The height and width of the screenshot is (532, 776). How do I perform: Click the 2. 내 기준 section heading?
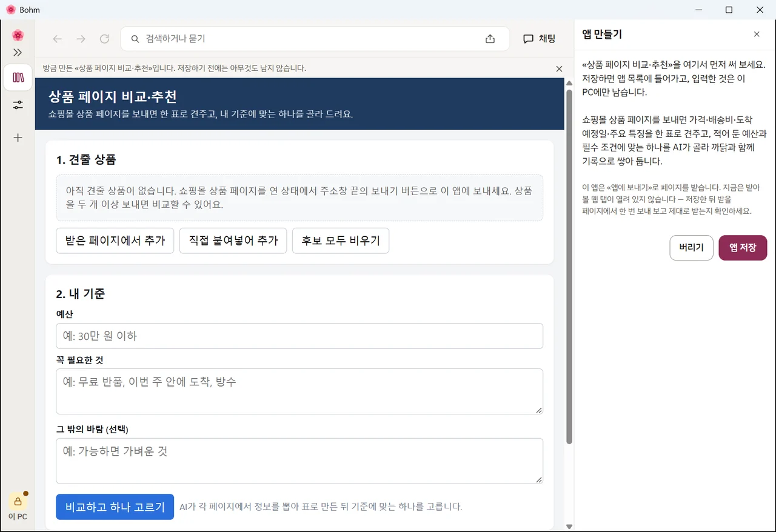click(81, 294)
